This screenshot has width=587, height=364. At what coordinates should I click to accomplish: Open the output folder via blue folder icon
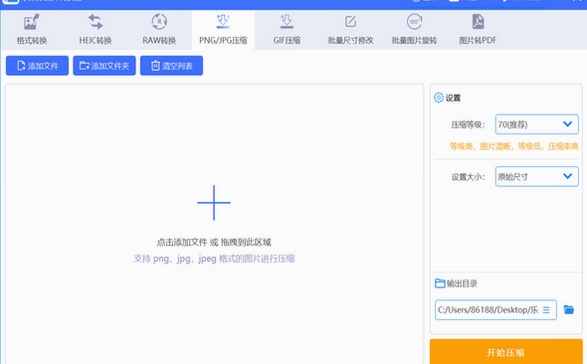point(569,310)
